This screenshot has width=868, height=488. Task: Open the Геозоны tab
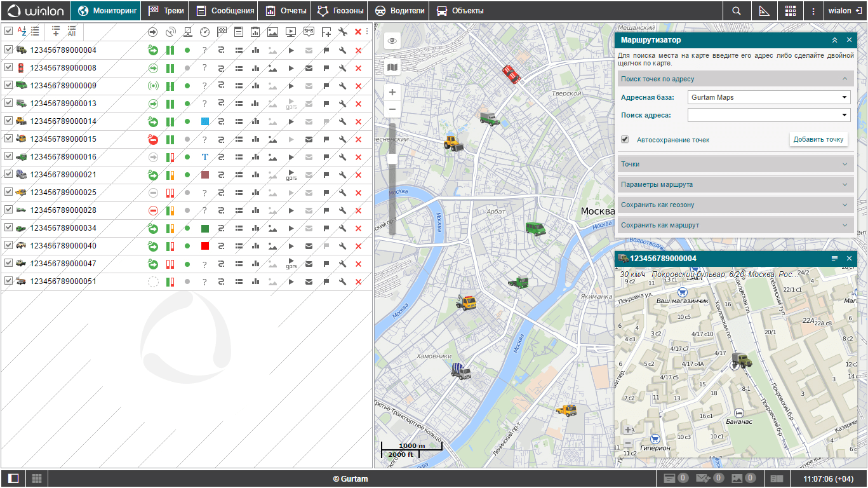click(341, 11)
